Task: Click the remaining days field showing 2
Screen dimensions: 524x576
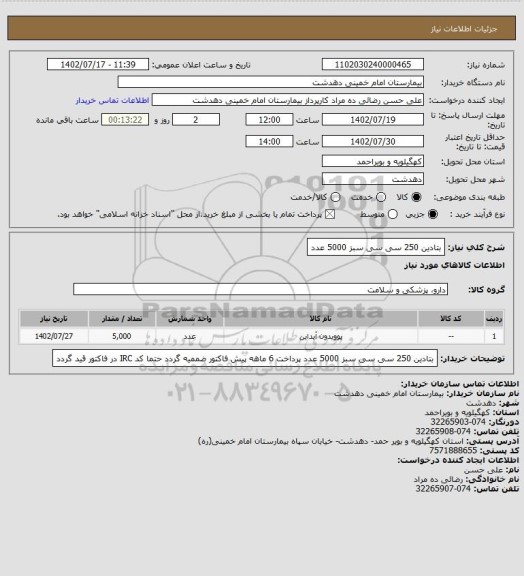Action: (x=196, y=120)
